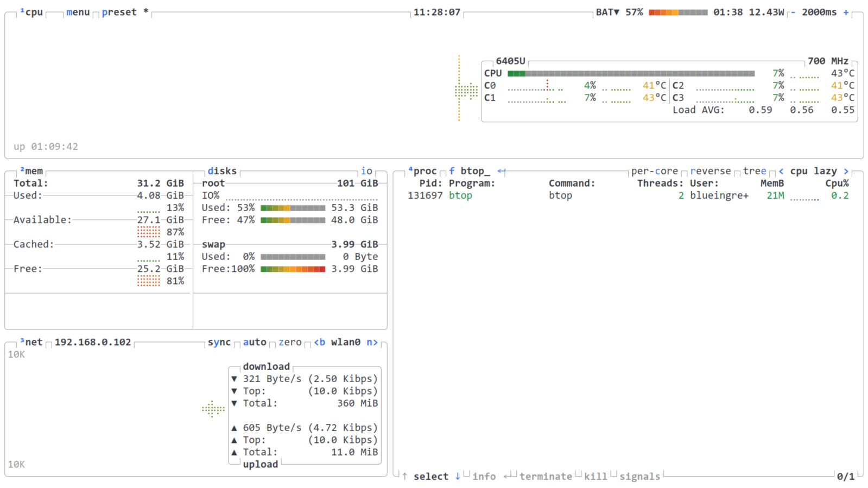Switch to previous network interface
The height and width of the screenshot is (488, 868).
point(319,342)
